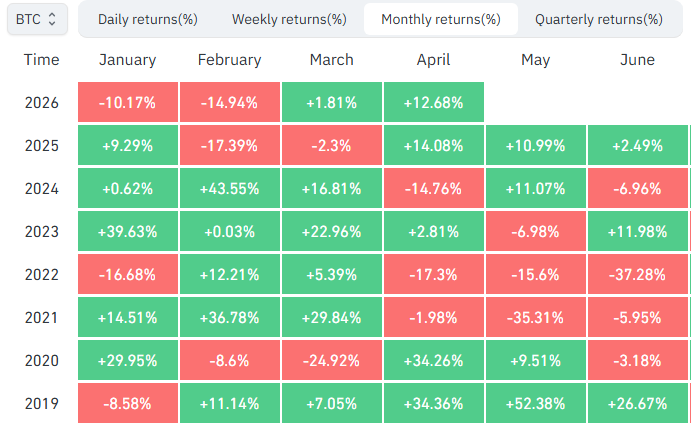Click the January column header

127,60
